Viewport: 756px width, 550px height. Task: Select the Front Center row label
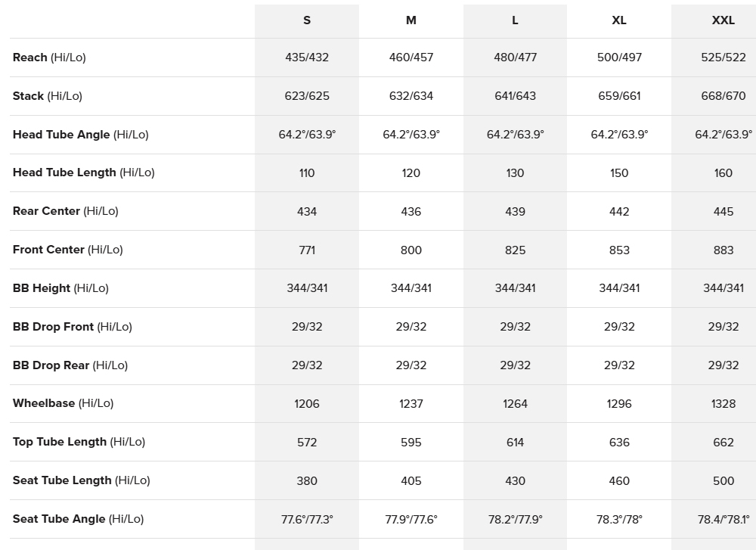tap(67, 250)
